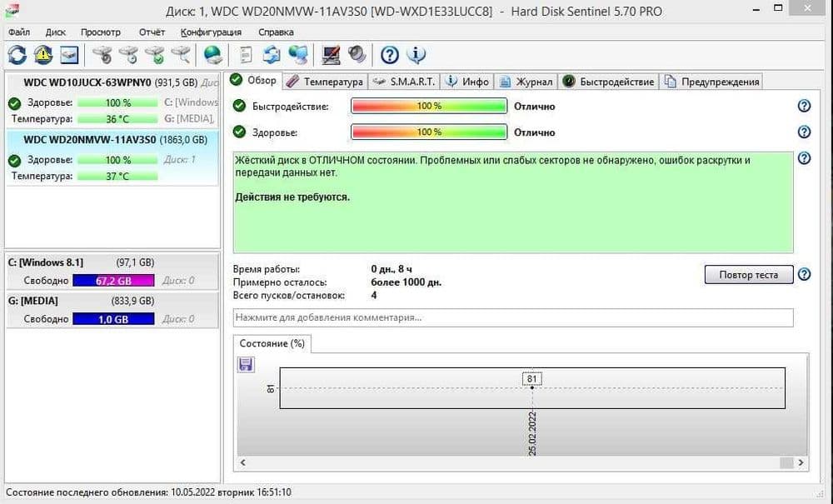Viewport: 833px width, 504px height.
Task: Click the globe with monitors network icon
Action: [298, 55]
